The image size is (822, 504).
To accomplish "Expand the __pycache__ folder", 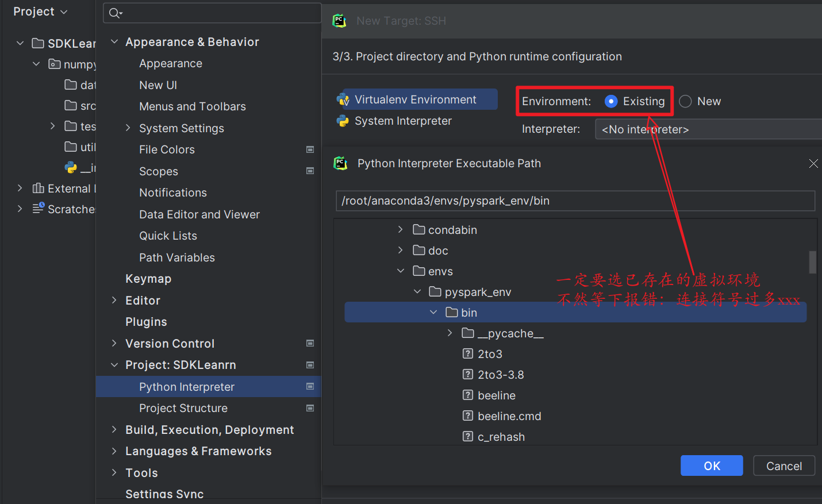I will [450, 333].
